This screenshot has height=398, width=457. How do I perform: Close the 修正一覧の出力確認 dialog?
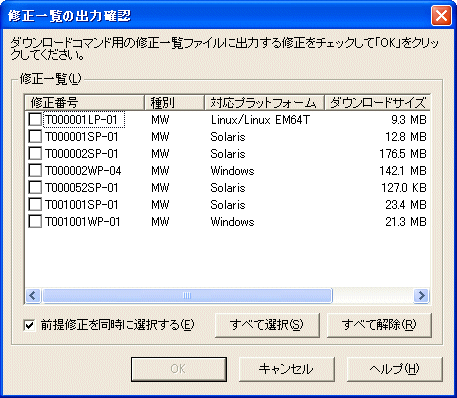coord(441,16)
